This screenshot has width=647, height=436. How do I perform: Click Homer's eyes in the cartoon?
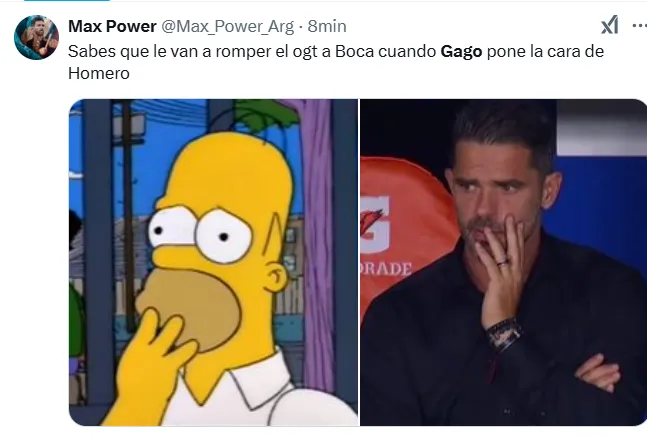[200, 234]
